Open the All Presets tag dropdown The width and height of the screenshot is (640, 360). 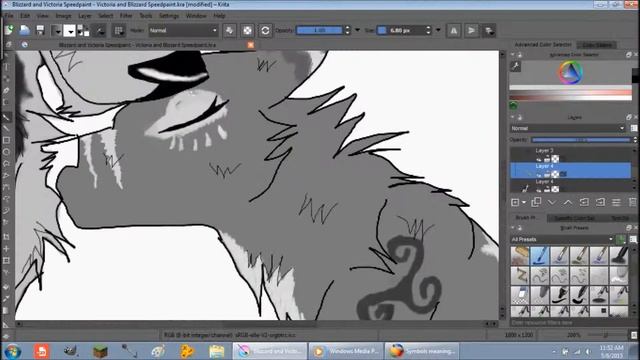(x=562, y=239)
